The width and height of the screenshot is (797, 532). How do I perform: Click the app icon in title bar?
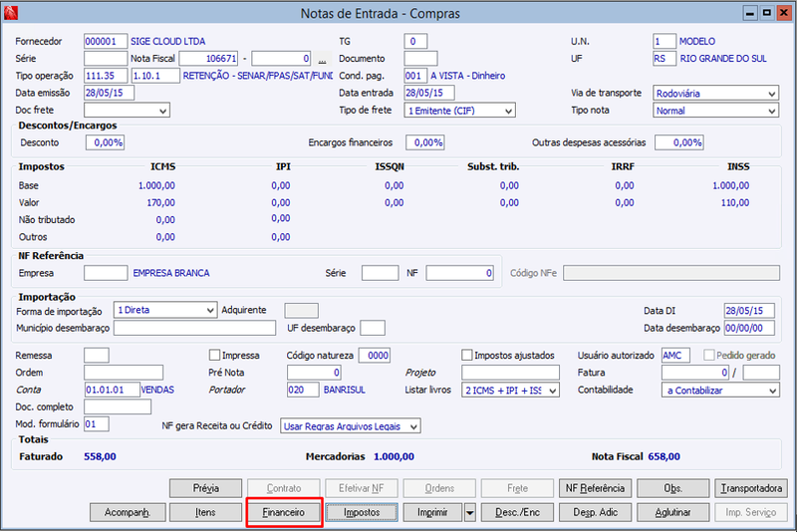11,13
